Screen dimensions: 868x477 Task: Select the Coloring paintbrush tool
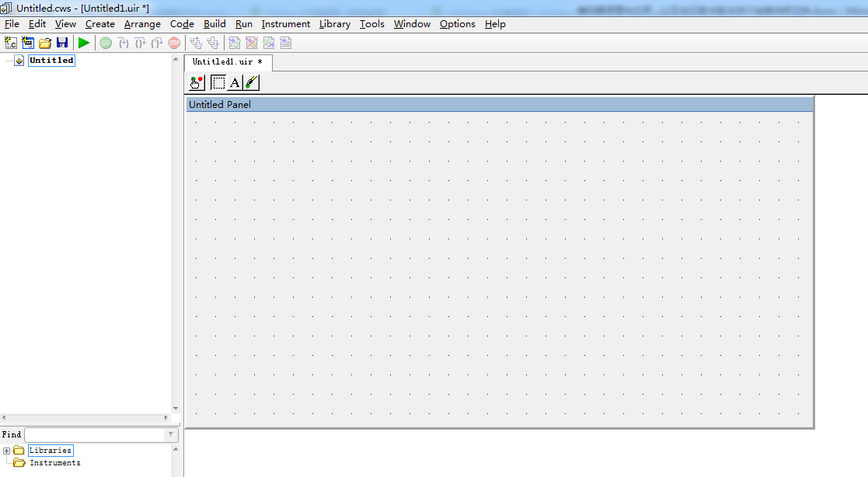coord(251,83)
